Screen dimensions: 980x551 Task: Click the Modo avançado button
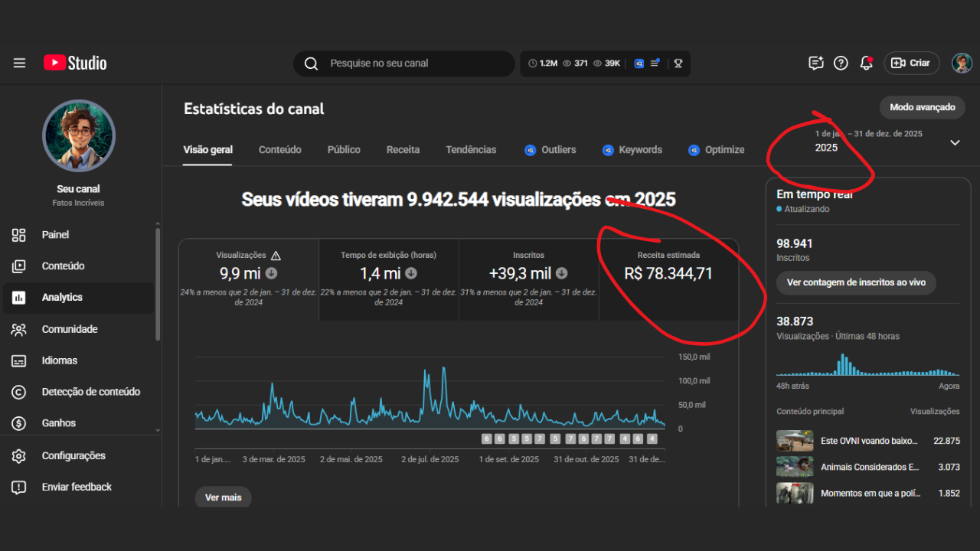coord(922,107)
